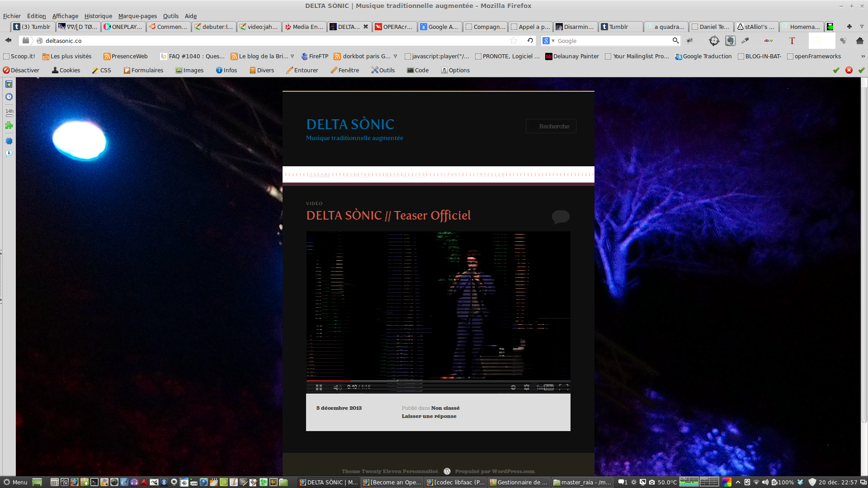Image resolution: width=868 pixels, height=488 pixels.
Task: Bookmark this page with the star icon
Action: click(x=514, y=41)
